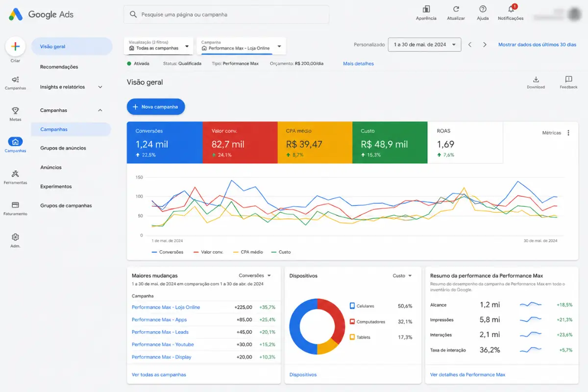Open Conversões dropdown in Maiores mudanças

pos(255,276)
